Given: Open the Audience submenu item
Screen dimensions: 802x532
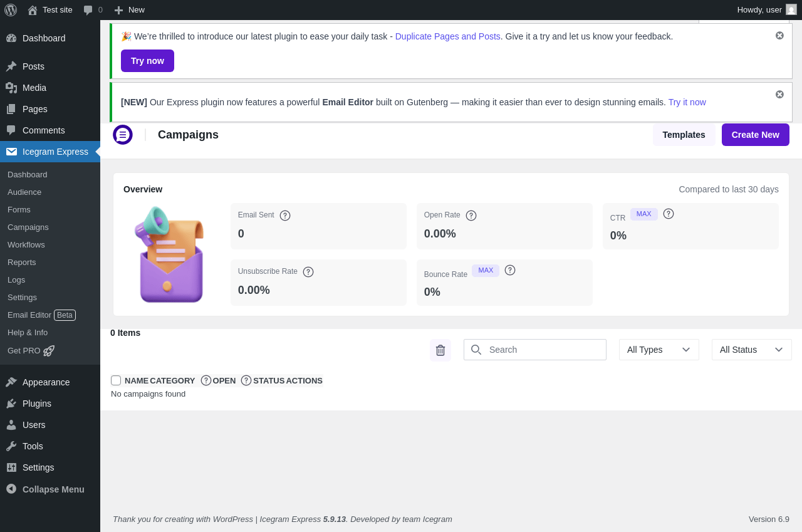Looking at the screenshot, I should [24, 192].
